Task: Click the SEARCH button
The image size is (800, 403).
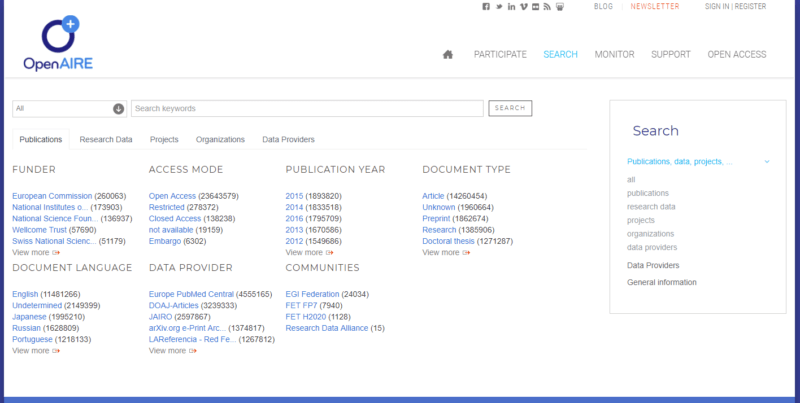Action: click(510, 108)
